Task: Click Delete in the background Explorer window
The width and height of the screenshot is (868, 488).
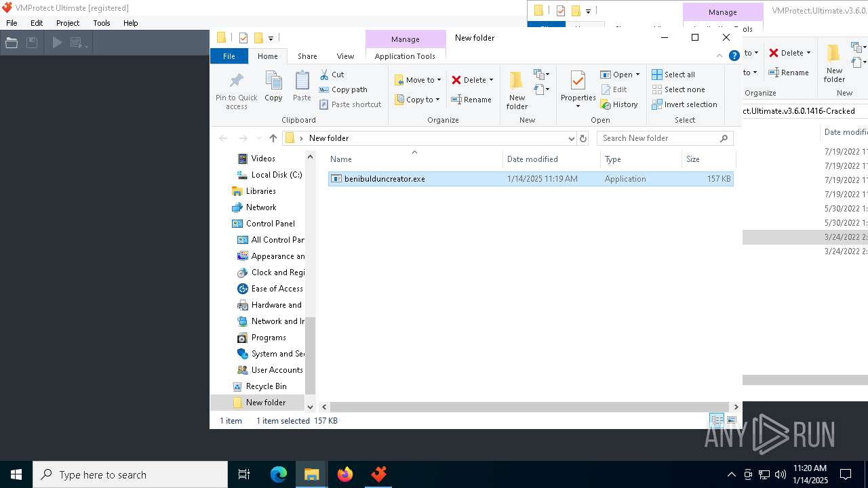Action: coord(789,53)
